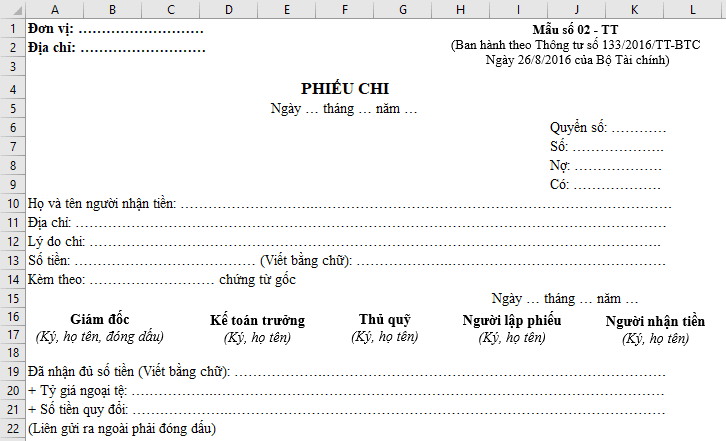The image size is (726, 441).
Task: Click the Select All corner box
Action: click(13, 9)
